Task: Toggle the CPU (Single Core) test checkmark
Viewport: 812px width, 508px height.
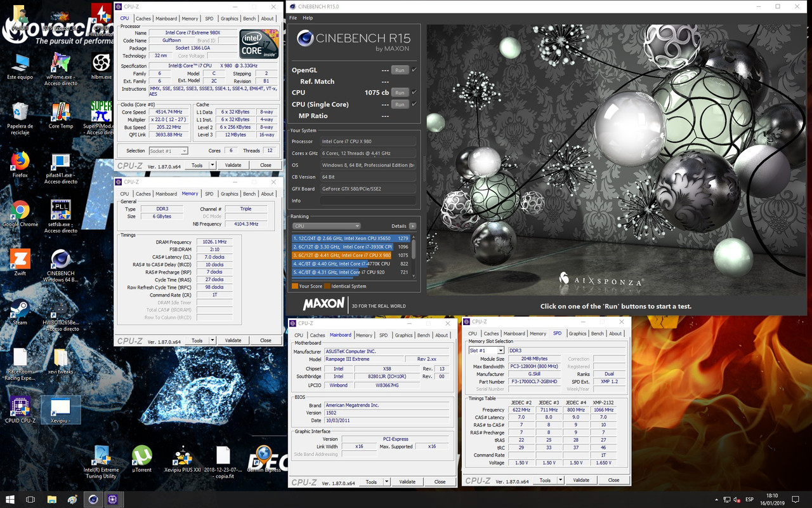Action: click(x=414, y=104)
